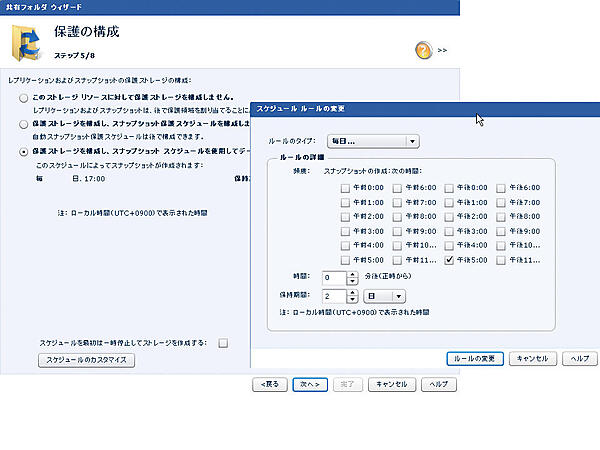The image size is (600, 450).
Task: Check the 午前11 checkbox
Action: point(397,261)
